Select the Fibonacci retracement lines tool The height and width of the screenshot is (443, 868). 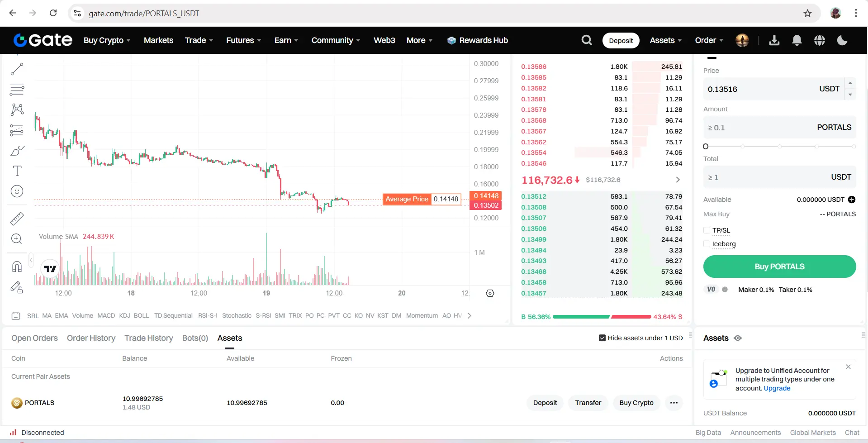click(x=17, y=90)
